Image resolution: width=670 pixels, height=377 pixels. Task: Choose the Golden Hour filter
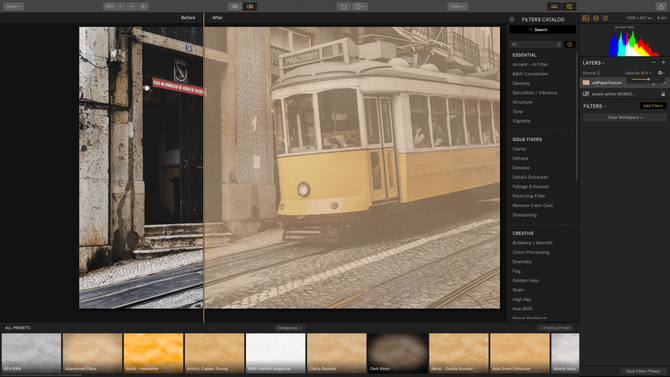pyautogui.click(x=526, y=280)
